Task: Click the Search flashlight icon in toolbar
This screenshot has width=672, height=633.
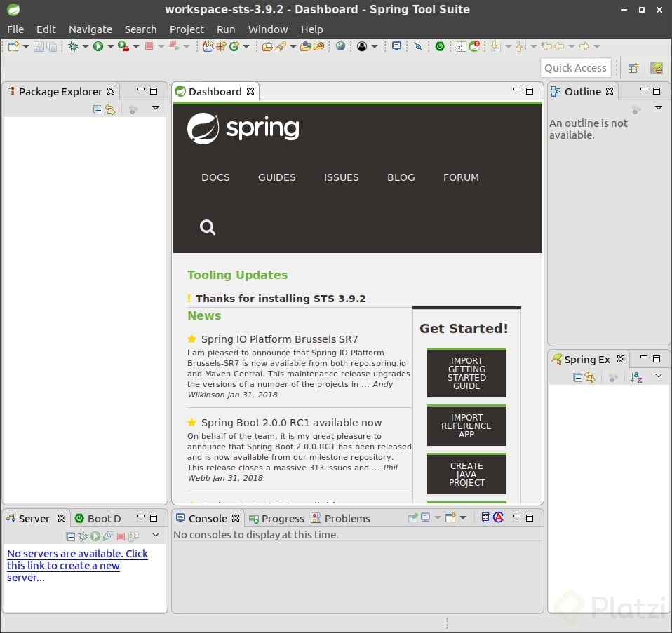Action: (281, 46)
